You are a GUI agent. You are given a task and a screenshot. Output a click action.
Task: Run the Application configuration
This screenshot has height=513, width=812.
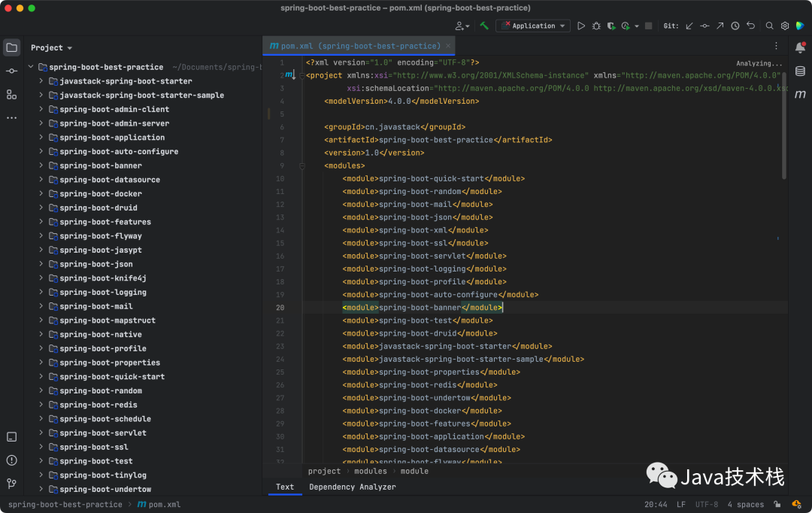tap(581, 26)
